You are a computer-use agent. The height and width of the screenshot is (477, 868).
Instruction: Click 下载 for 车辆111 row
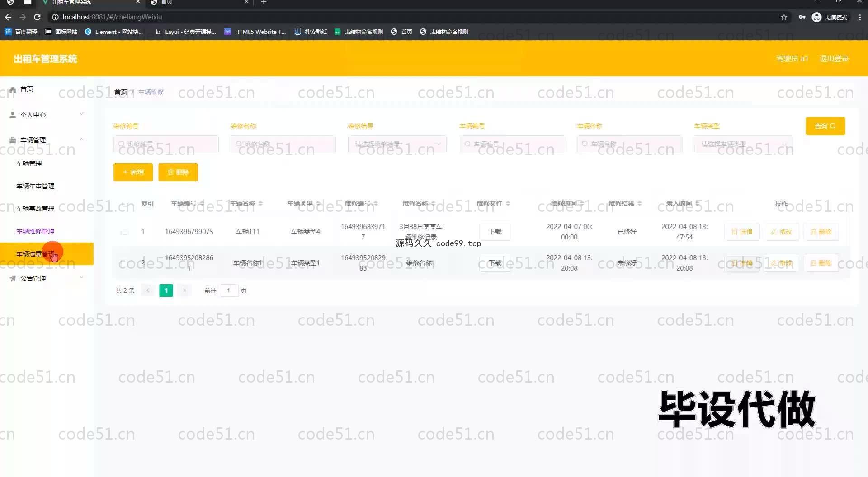coord(495,232)
